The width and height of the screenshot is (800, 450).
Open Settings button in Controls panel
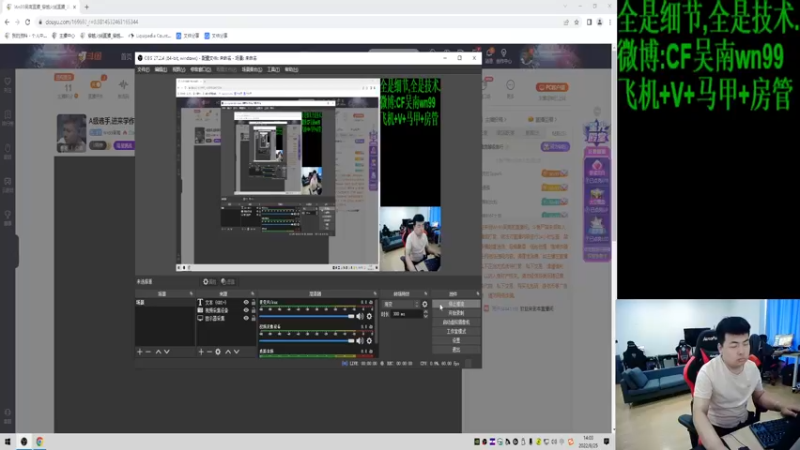[456, 341]
